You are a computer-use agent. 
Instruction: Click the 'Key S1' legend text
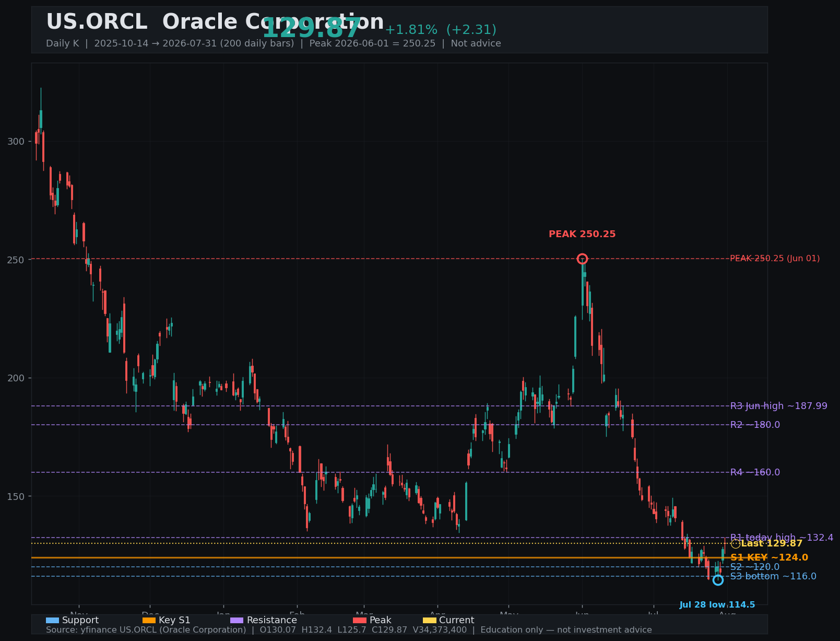coord(174,620)
